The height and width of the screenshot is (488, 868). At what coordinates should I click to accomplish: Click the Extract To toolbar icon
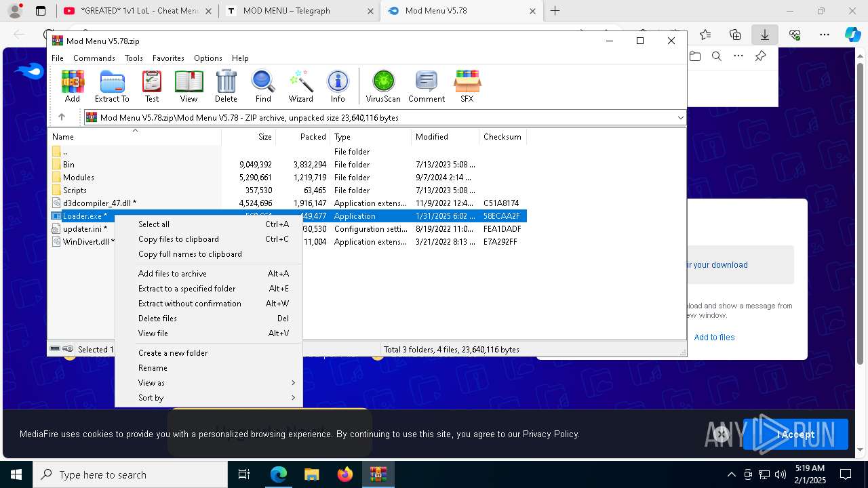tap(112, 86)
